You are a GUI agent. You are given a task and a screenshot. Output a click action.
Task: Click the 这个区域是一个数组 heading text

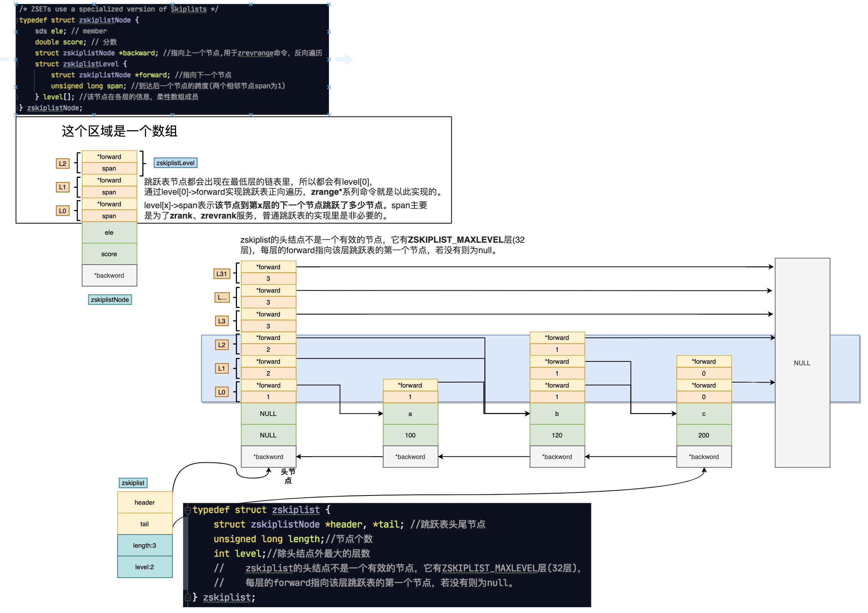tap(119, 131)
